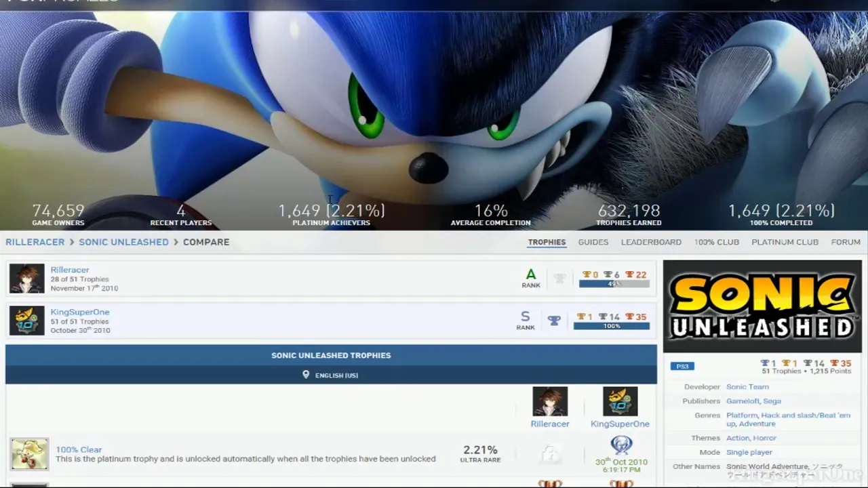Click the sidebar platinum trophy count icon

point(765,363)
